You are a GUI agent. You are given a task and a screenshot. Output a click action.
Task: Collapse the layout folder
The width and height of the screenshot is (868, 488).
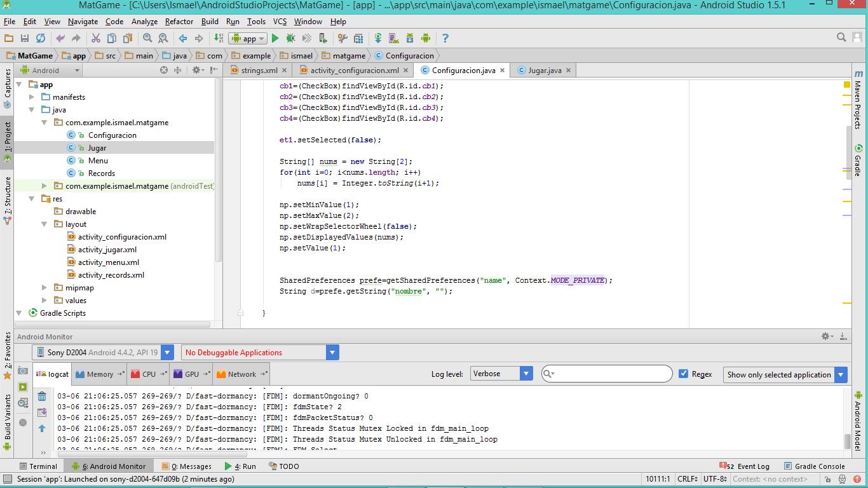(x=44, y=224)
